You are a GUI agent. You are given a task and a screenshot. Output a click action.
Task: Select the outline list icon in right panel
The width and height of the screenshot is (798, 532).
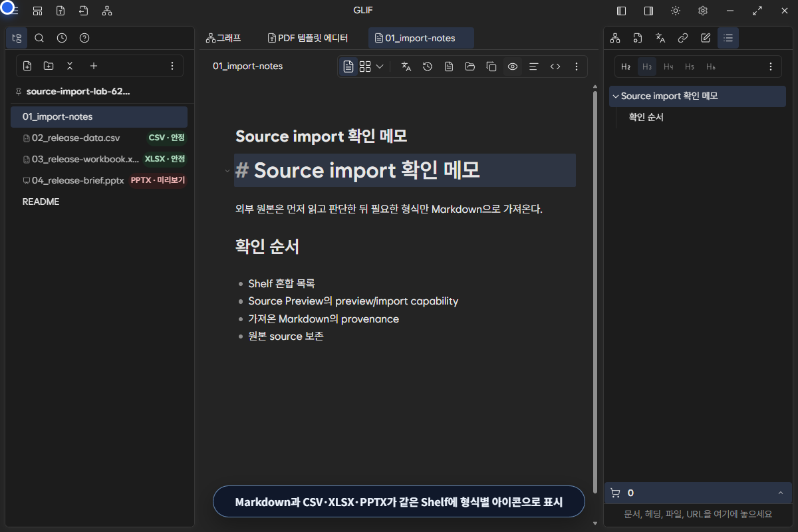click(728, 38)
